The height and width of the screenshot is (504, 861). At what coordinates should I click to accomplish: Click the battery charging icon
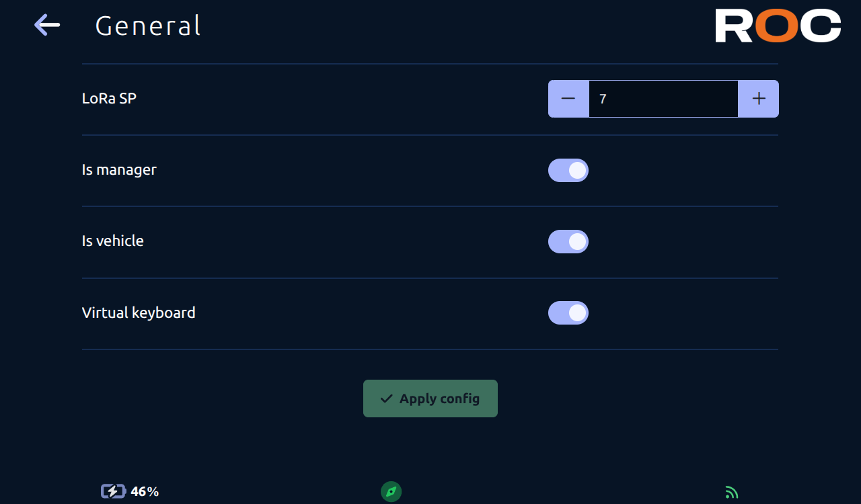[x=113, y=491]
